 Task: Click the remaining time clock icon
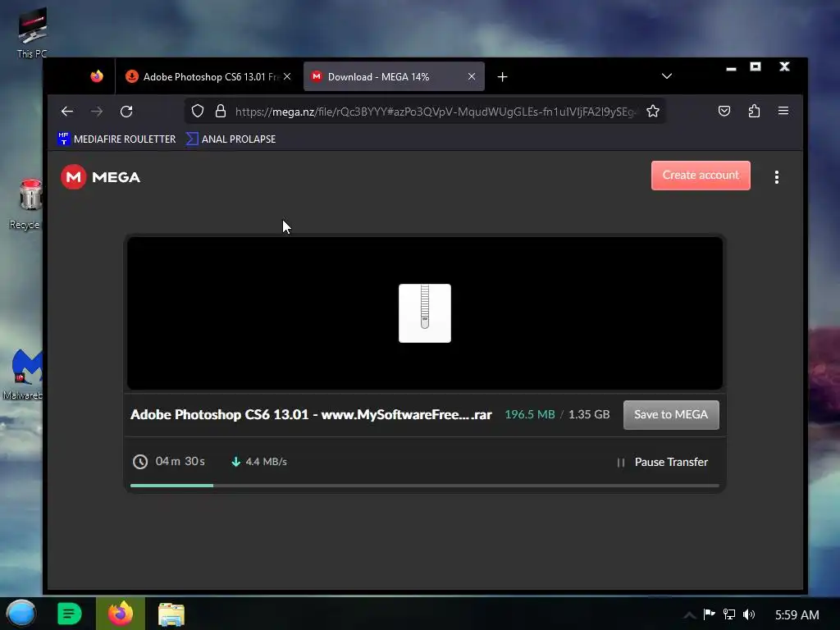coord(140,462)
